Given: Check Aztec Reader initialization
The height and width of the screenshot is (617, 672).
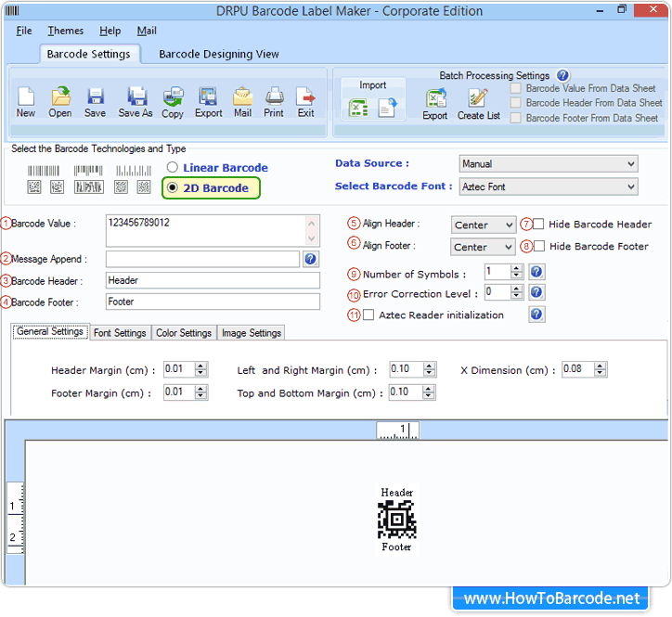Looking at the screenshot, I should (368, 315).
